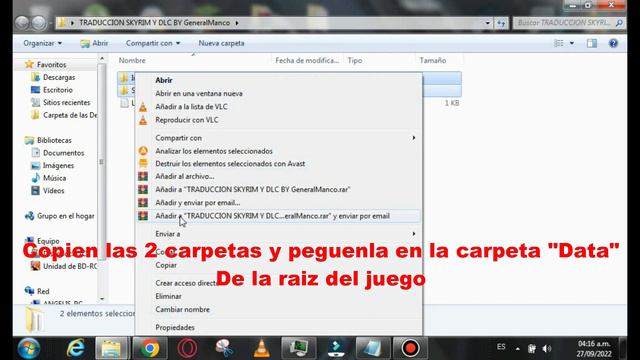Open Documentos library
Screen dimensions: 640x360
click(x=63, y=153)
